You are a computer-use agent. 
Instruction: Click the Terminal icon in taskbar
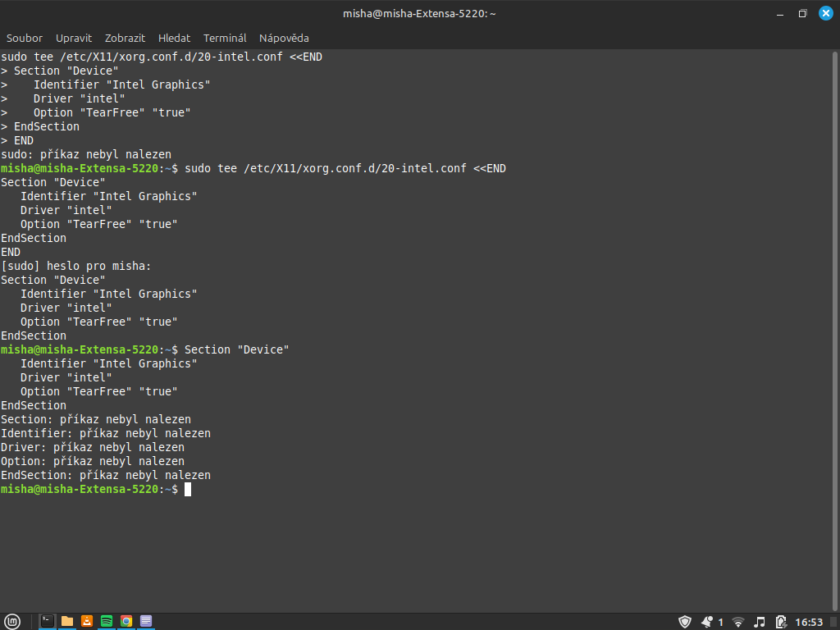point(48,621)
